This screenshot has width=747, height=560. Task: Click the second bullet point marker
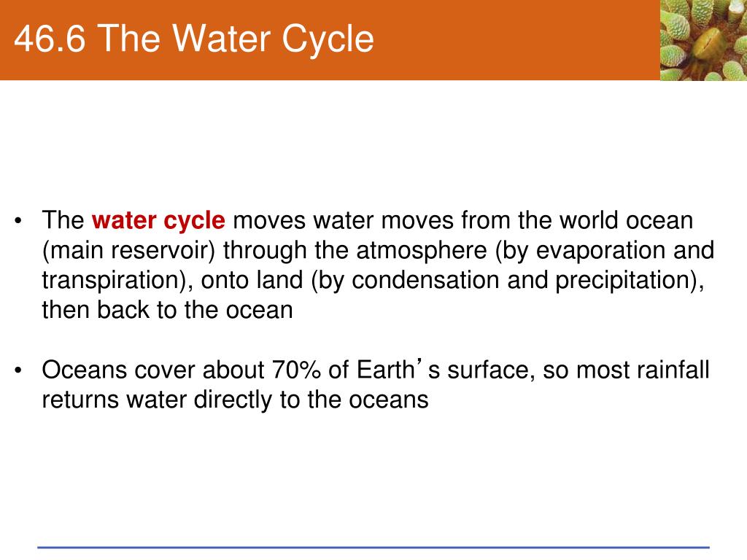point(18,370)
